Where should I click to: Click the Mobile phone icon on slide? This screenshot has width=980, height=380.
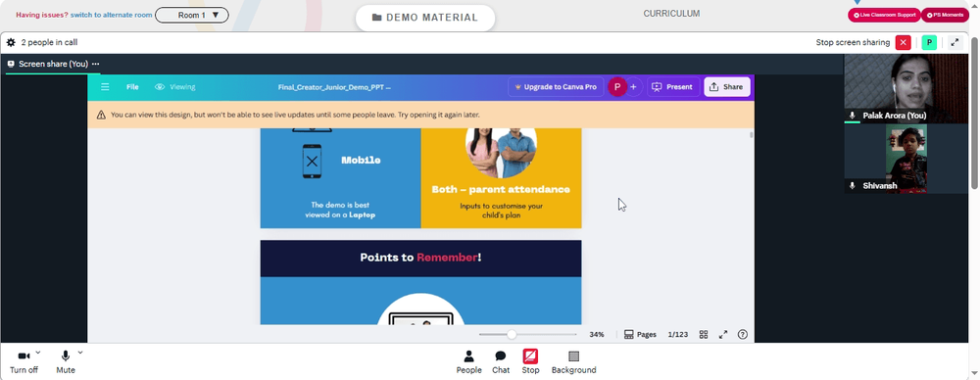pos(312,162)
